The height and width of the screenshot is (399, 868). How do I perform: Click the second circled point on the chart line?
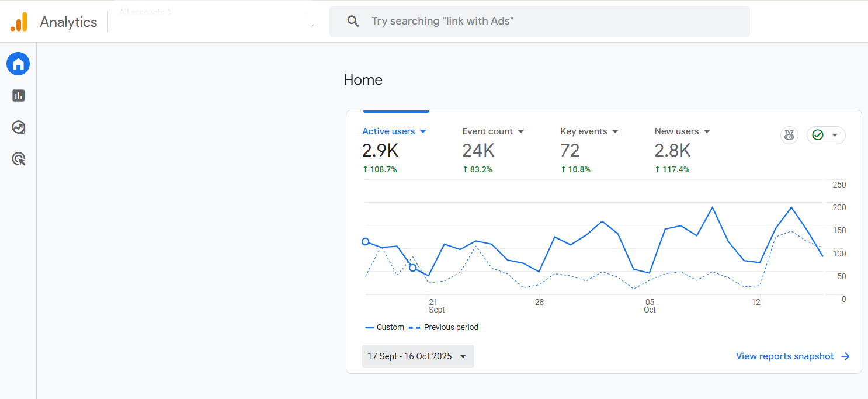point(413,268)
